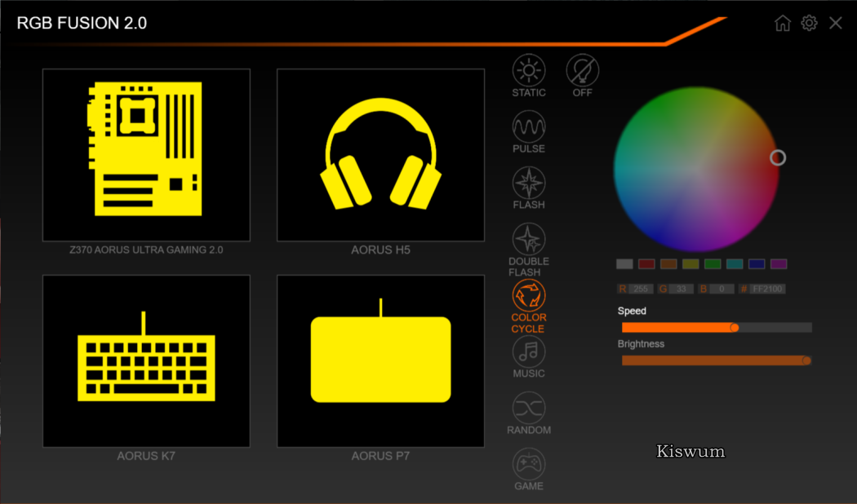This screenshot has height=504, width=857.
Task: Pick the green color swatch
Action: [713, 264]
